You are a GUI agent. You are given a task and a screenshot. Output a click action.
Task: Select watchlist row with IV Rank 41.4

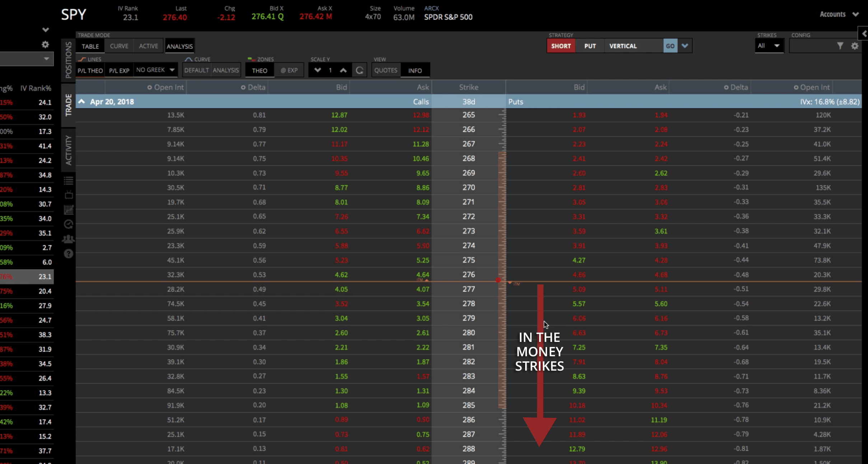pyautogui.click(x=27, y=146)
